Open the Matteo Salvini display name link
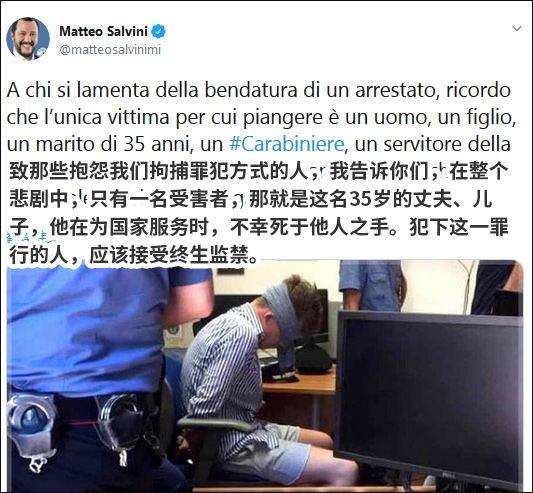The width and height of the screenshot is (533, 493). coord(103,31)
